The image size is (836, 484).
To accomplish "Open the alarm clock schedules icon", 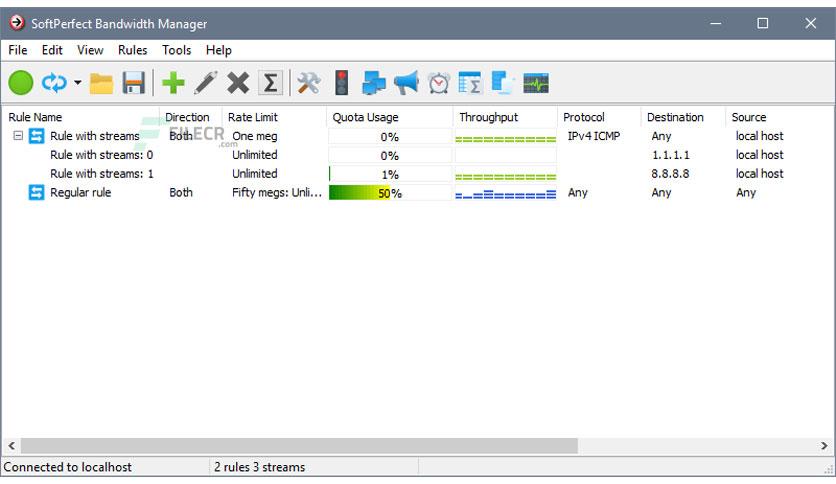I will point(438,83).
